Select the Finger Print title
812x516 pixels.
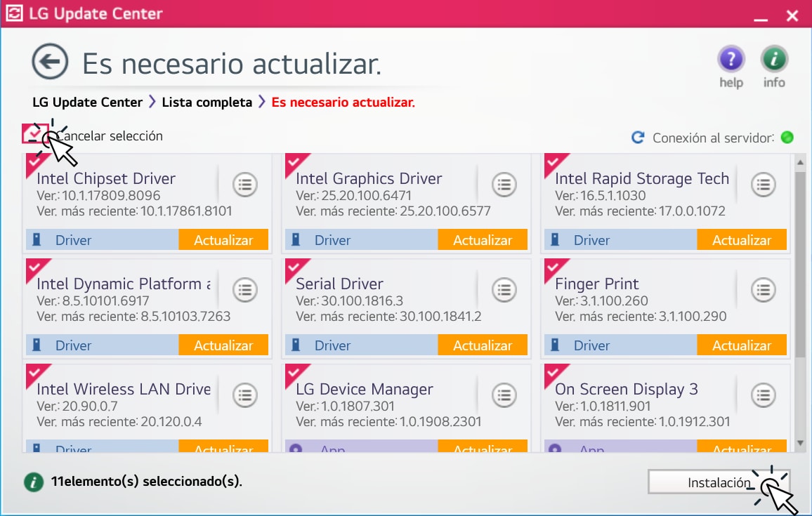coord(596,284)
